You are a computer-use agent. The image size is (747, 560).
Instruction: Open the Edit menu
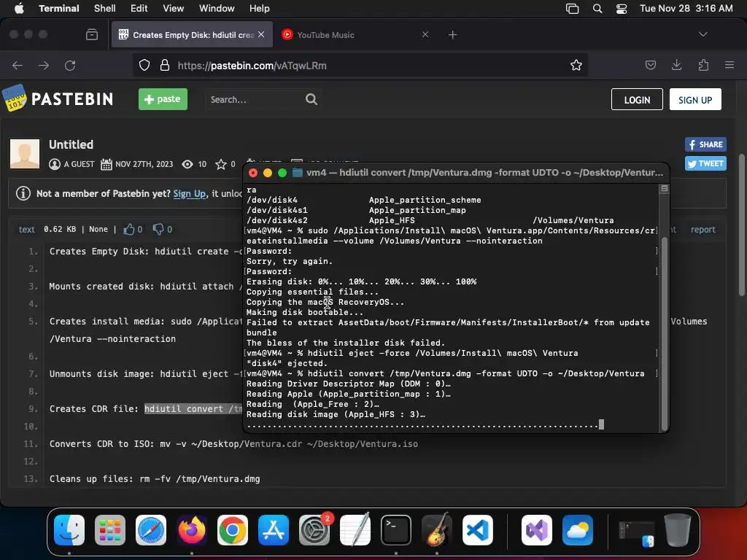tap(139, 8)
